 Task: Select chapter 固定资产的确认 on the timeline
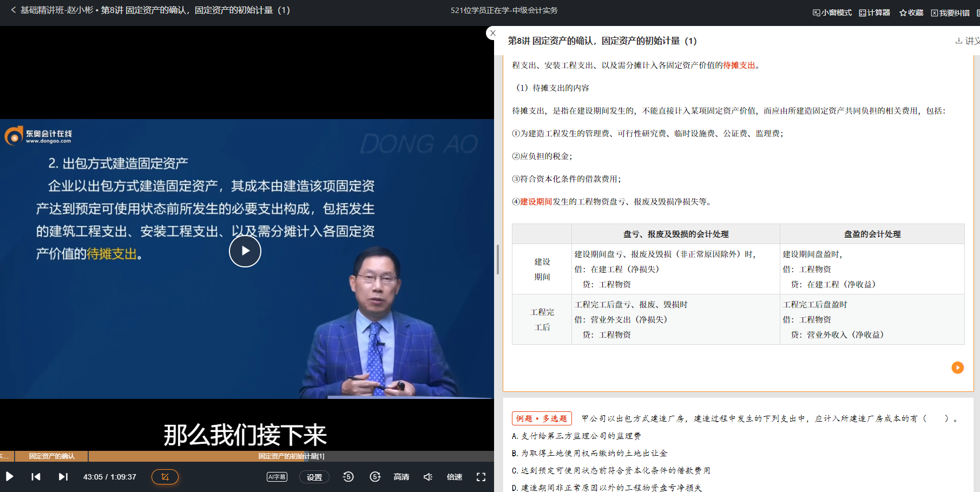click(x=52, y=456)
